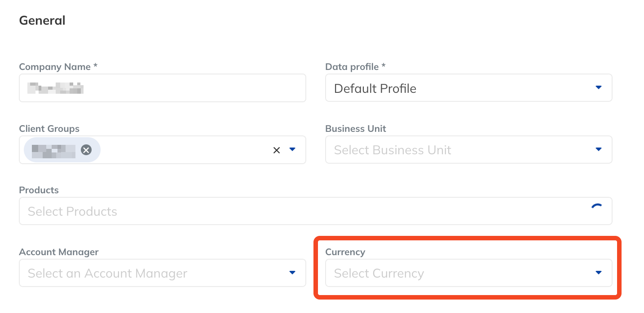Click the Account Manager label
This screenshot has width=644, height=313.
point(59,252)
